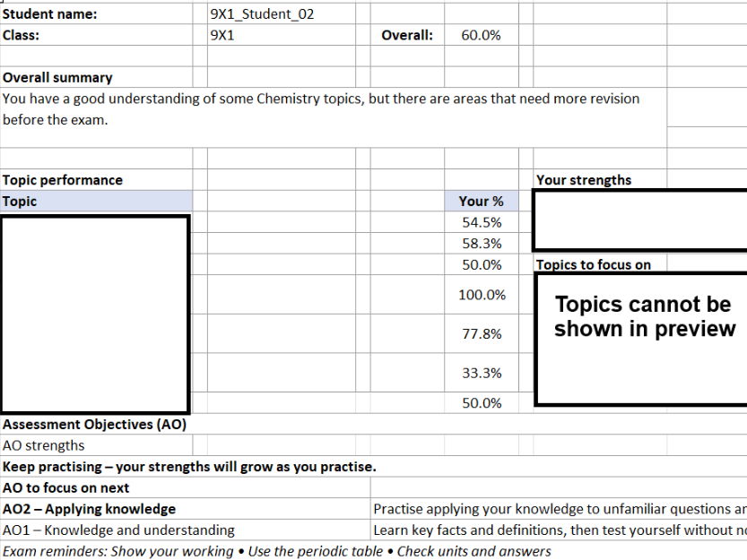Click the 100.0% topic score
This screenshot has height=560, width=747.
483,294
